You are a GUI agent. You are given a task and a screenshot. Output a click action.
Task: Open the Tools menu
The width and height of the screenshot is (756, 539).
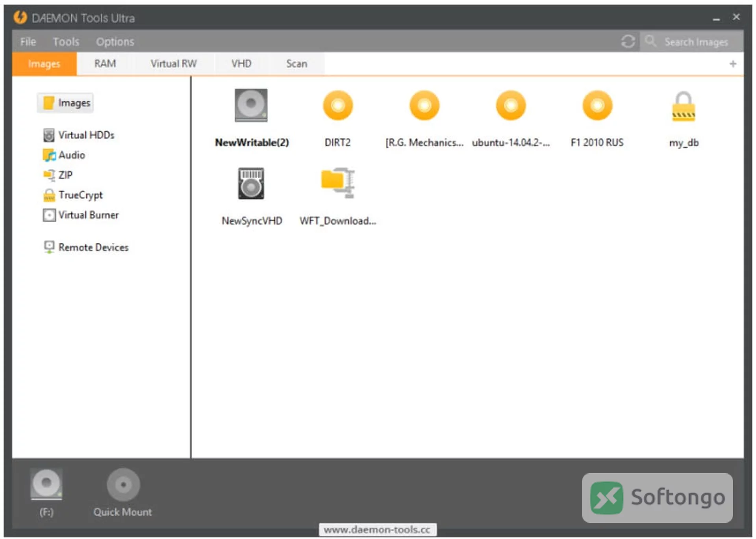pyautogui.click(x=66, y=42)
